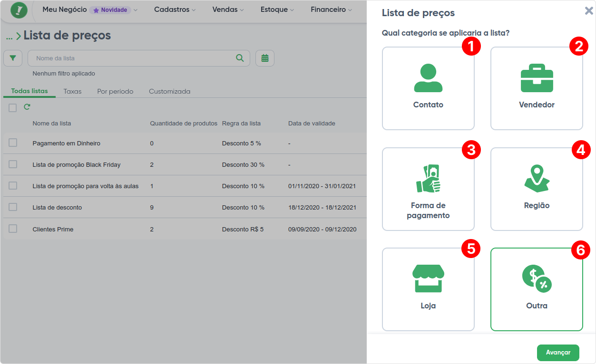Click the Quantidade de produtos column header
Image resolution: width=596 pixels, height=364 pixels.
click(184, 123)
